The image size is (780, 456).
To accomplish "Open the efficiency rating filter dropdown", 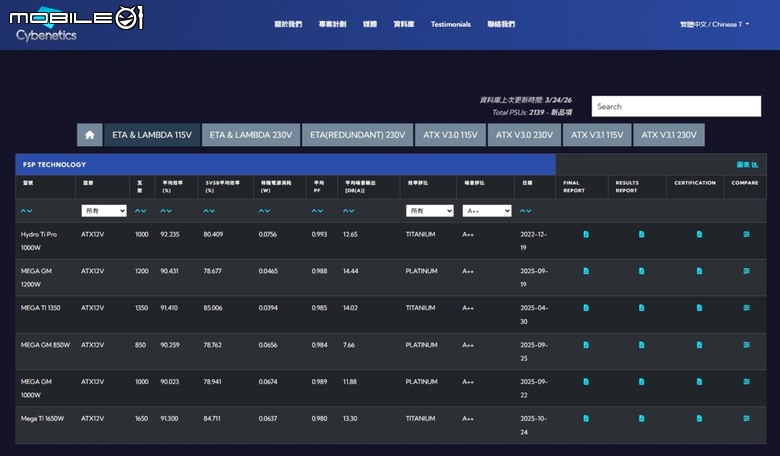I will coord(430,211).
